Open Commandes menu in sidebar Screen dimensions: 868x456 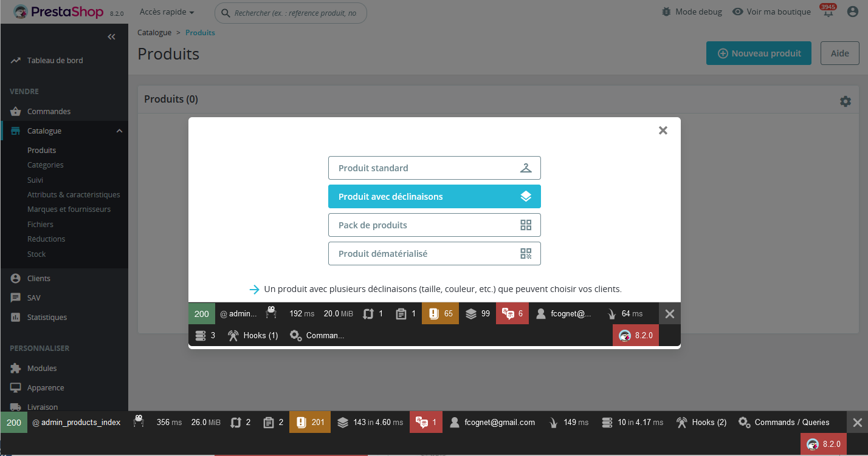(x=49, y=111)
